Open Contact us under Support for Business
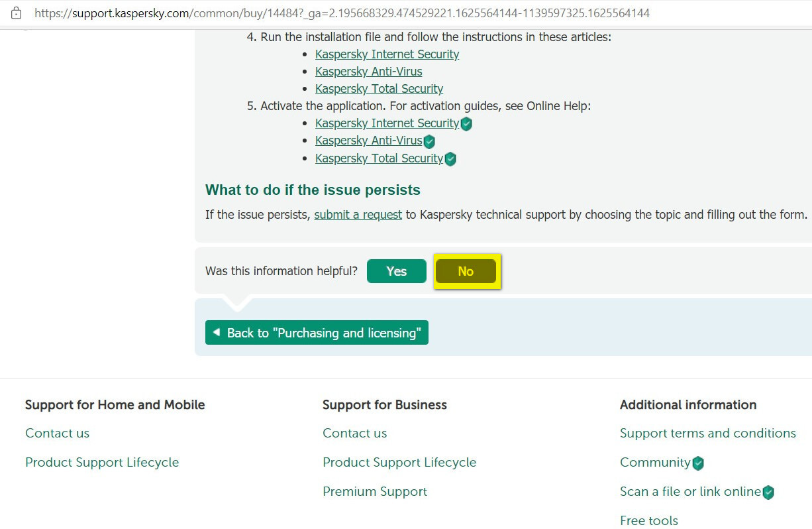This screenshot has width=812, height=529. pyautogui.click(x=354, y=433)
